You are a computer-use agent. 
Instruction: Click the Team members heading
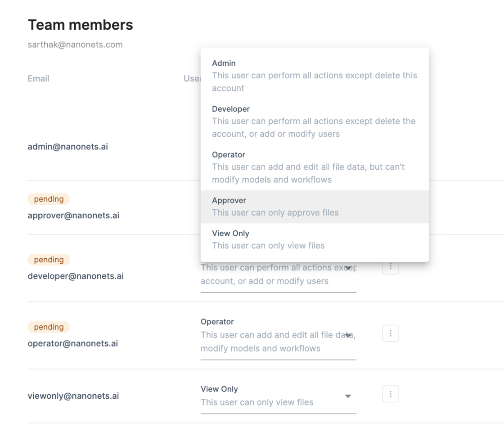[x=81, y=25]
